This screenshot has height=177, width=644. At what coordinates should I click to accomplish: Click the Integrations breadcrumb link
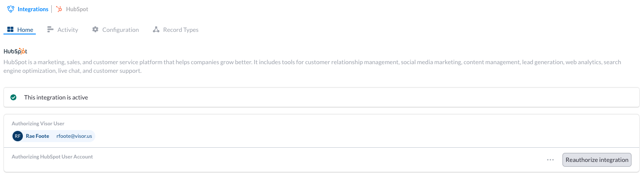tap(33, 9)
